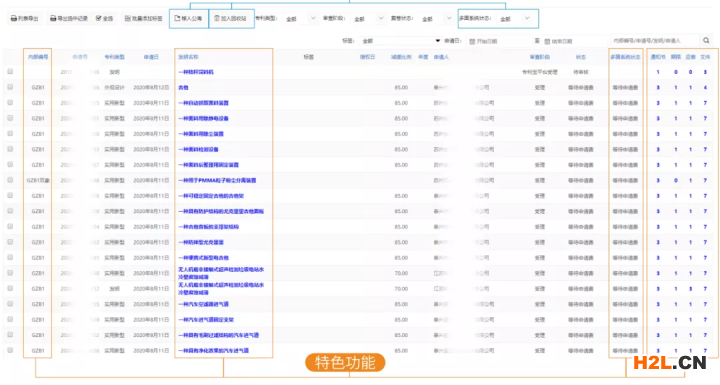Click the 通知书 column header
720x385 pixels.
658,57
